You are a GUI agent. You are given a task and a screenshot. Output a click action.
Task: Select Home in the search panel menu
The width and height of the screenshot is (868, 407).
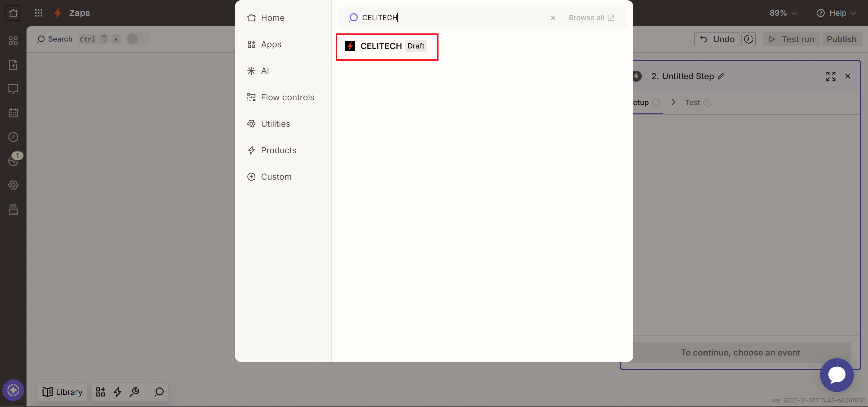[272, 18]
